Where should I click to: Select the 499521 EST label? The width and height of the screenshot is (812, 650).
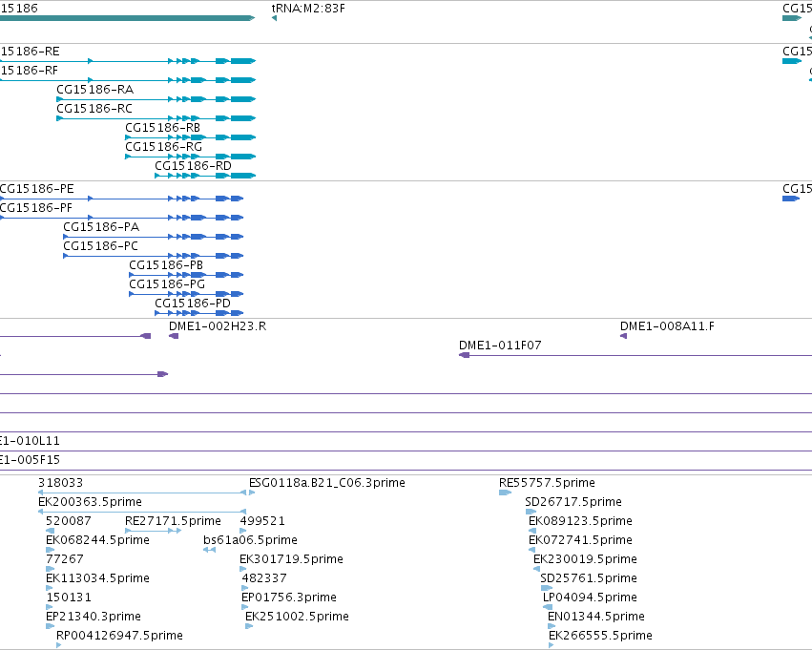point(262,521)
